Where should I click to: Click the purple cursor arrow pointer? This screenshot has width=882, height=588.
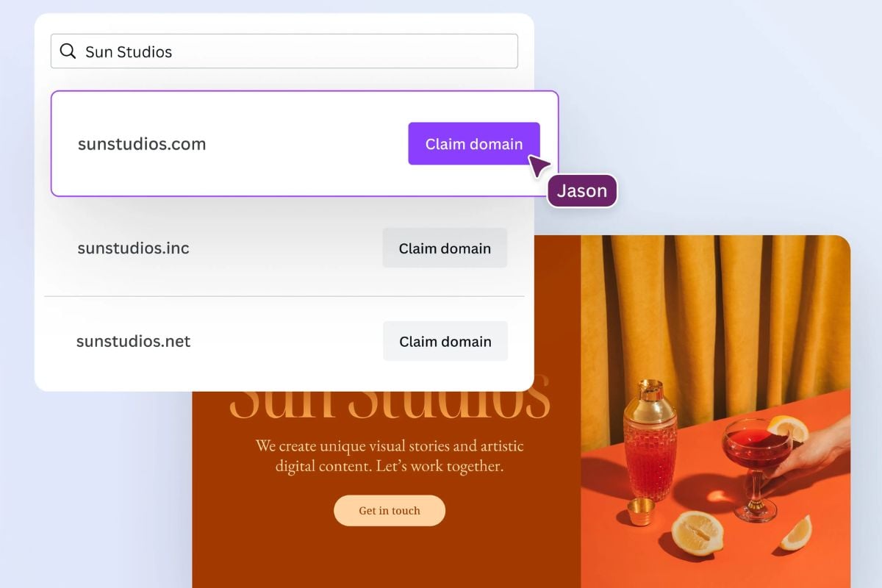[x=538, y=165]
